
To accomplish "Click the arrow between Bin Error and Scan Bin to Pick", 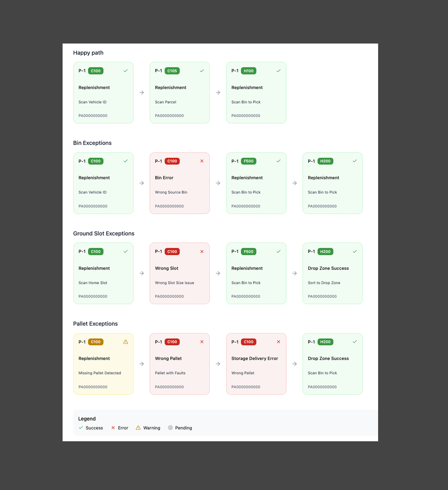I will 218,183.
